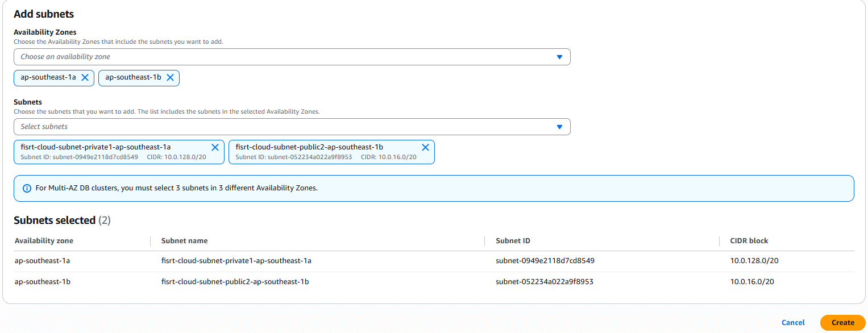Viewport: 868px width, 333px height.
Task: Sort by the Availability zone column header
Action: [44, 240]
